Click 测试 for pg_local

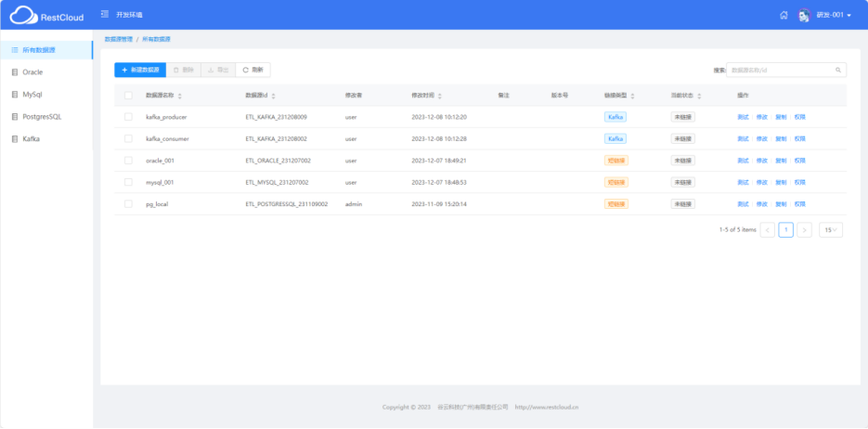(x=743, y=203)
